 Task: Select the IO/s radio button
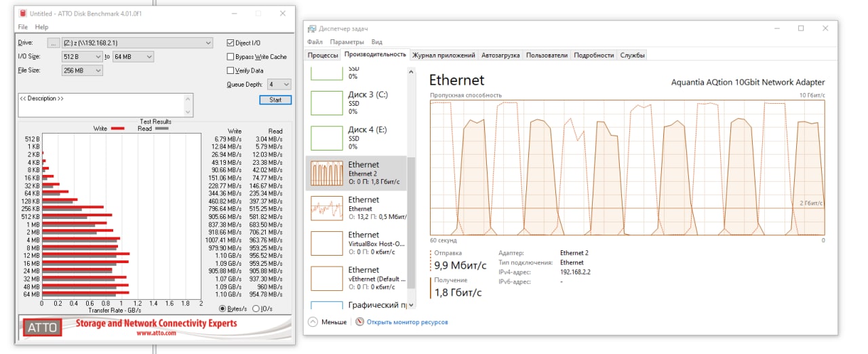click(256, 309)
